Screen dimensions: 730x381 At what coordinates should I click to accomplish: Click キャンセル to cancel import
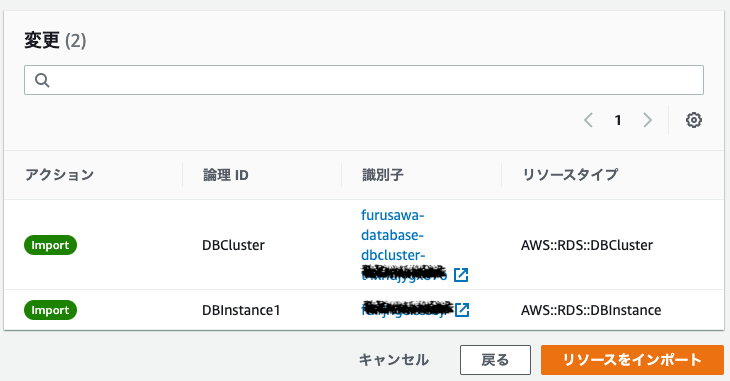[x=394, y=360]
